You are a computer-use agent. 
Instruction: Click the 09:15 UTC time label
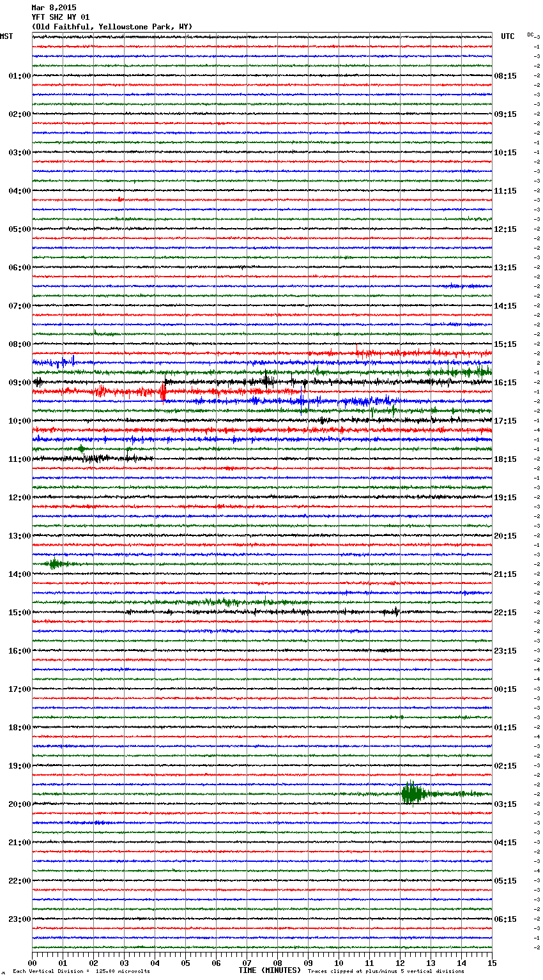(505, 114)
